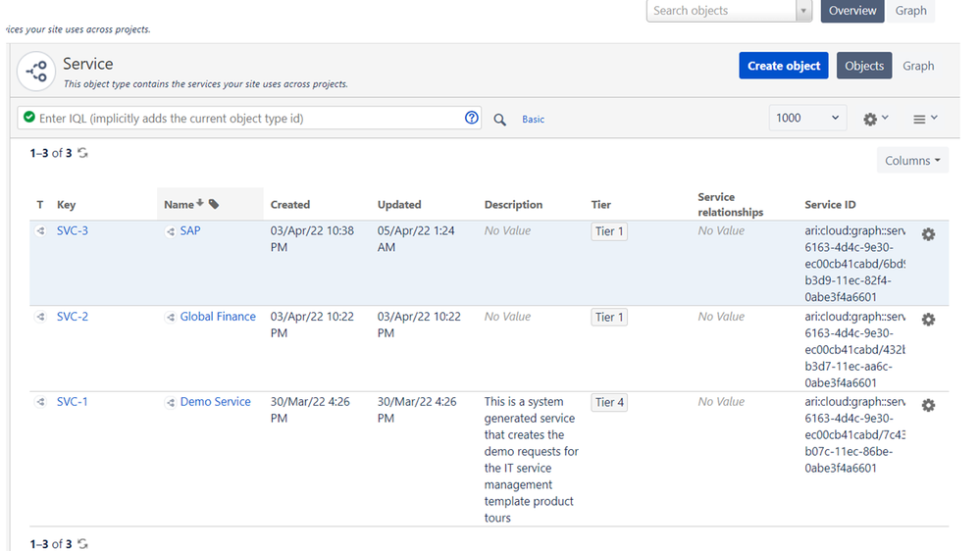Open the hamburger list view menu
Viewport: 980px width, 551px height.
[925, 118]
